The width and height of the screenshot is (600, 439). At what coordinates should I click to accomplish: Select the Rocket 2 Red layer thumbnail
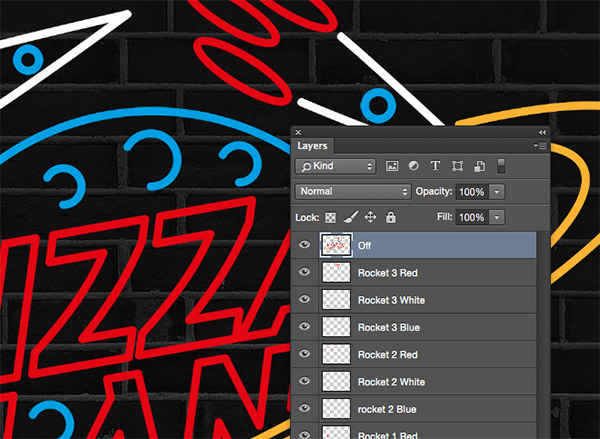click(x=336, y=354)
